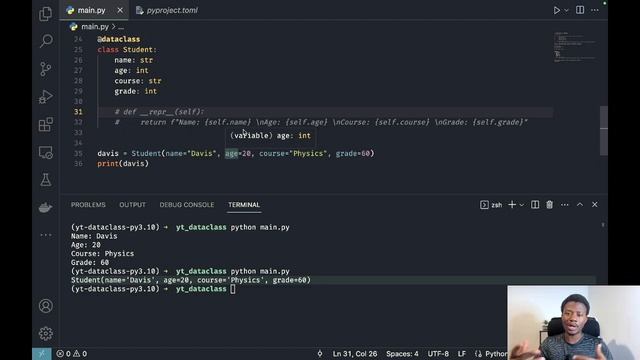This screenshot has width=640, height=360.
Task: Open the Search view in activity bar
Action: pyautogui.click(x=46, y=41)
